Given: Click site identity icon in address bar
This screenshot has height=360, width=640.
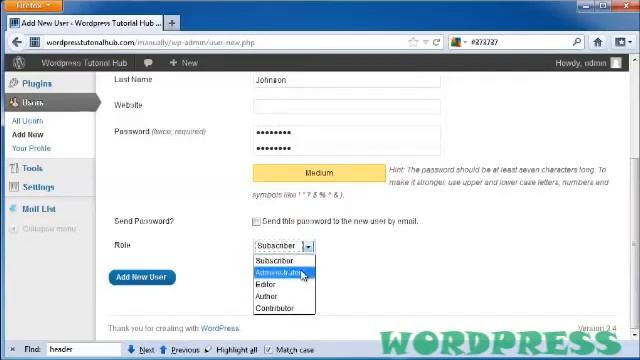Looking at the screenshot, I should (35, 42).
